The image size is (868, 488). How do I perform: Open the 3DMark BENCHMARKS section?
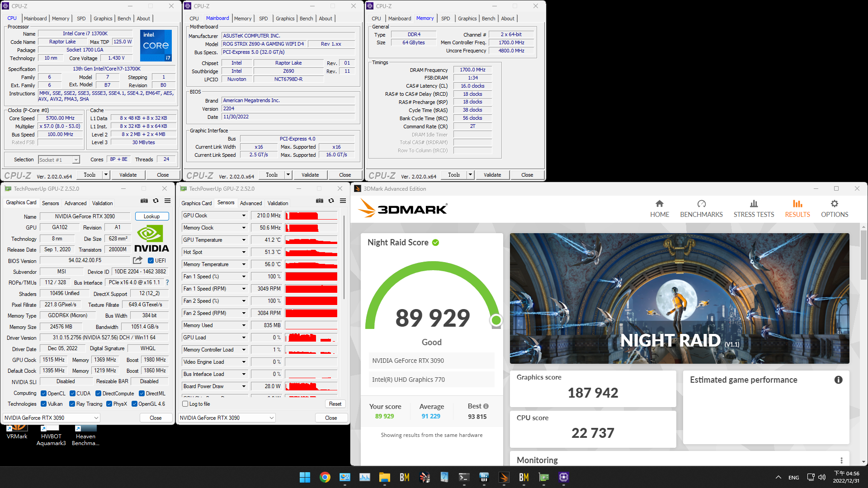pyautogui.click(x=701, y=209)
